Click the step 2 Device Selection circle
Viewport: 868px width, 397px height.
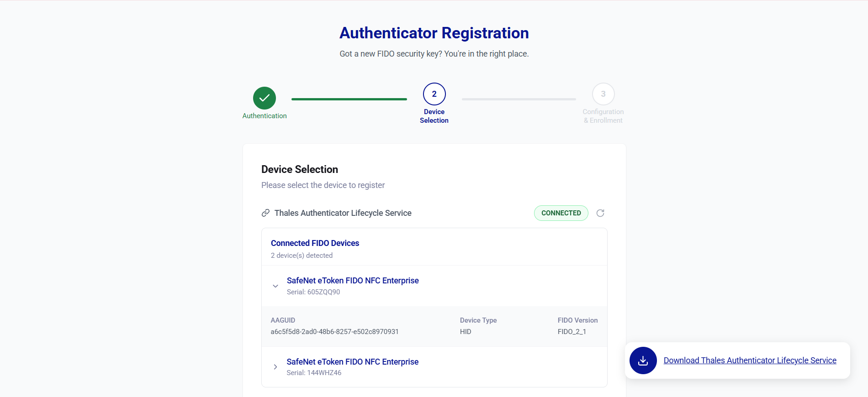434,94
